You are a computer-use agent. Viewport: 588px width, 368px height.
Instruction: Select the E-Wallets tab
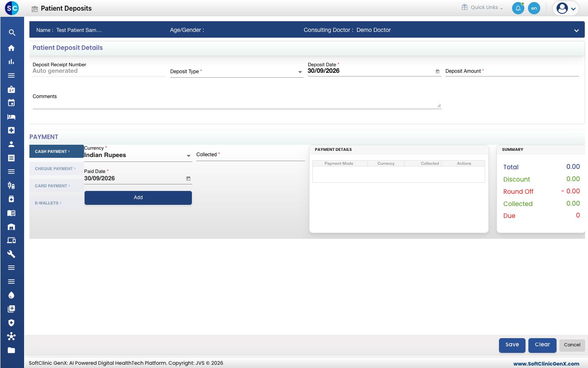[x=56, y=203]
